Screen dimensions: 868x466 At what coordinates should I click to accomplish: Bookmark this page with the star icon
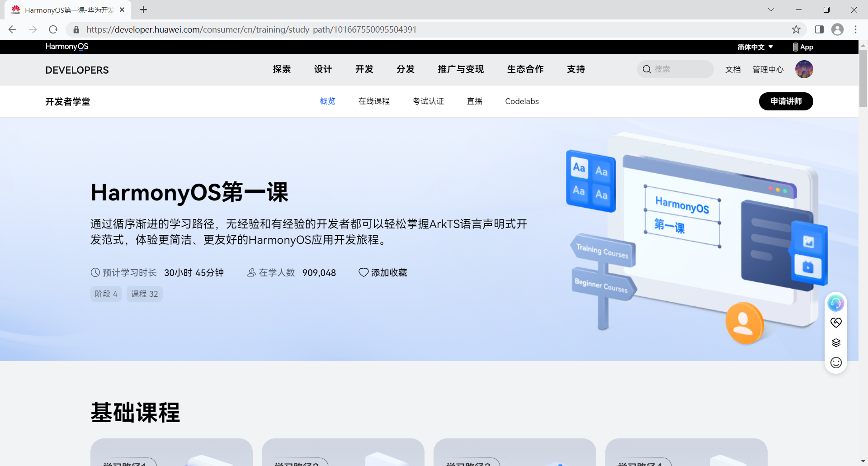coord(796,29)
